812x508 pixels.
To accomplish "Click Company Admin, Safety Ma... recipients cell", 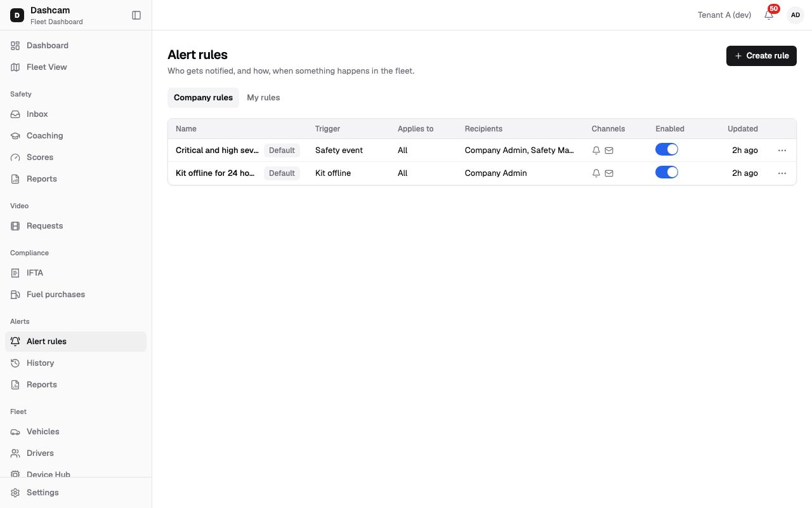I will coord(520,150).
